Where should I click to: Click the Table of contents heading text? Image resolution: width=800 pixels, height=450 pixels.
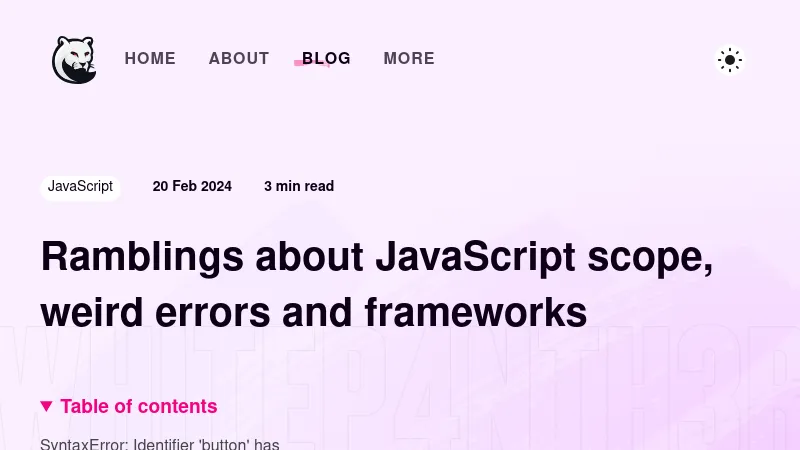[139, 406]
